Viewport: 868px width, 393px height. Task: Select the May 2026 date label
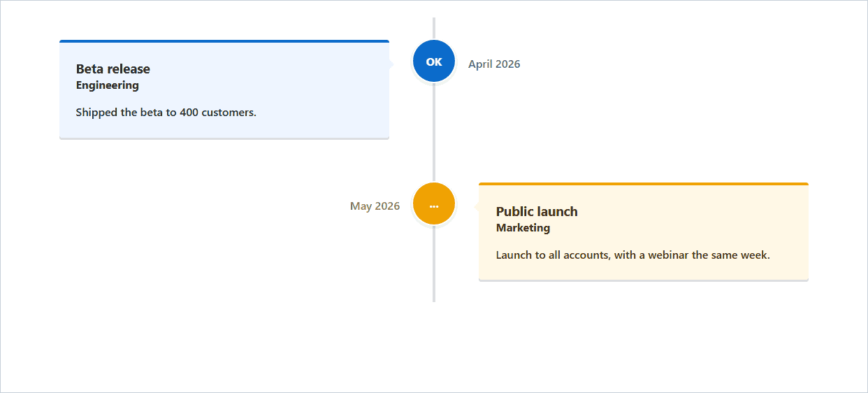click(375, 206)
